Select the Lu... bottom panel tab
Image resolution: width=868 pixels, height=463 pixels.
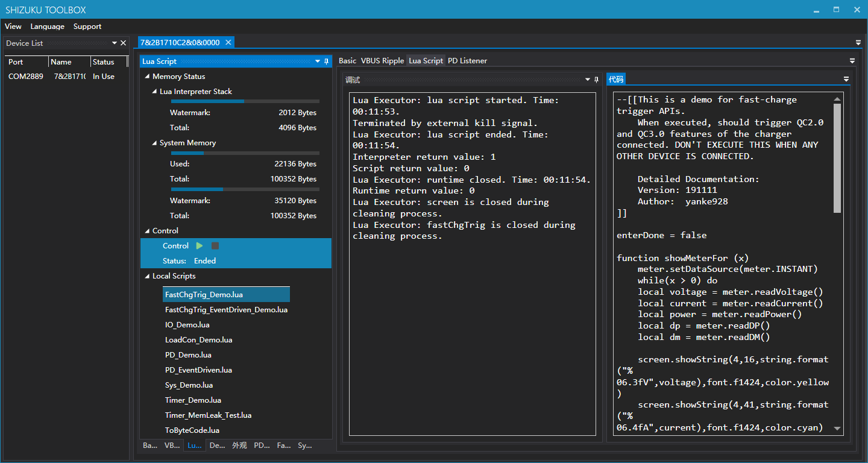tap(195, 446)
